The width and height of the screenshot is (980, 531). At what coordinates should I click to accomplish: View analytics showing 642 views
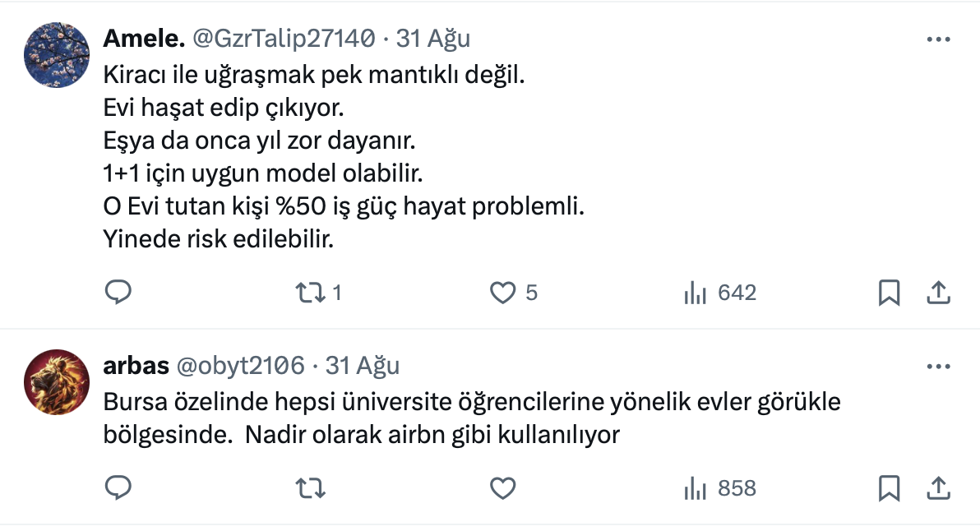(719, 293)
